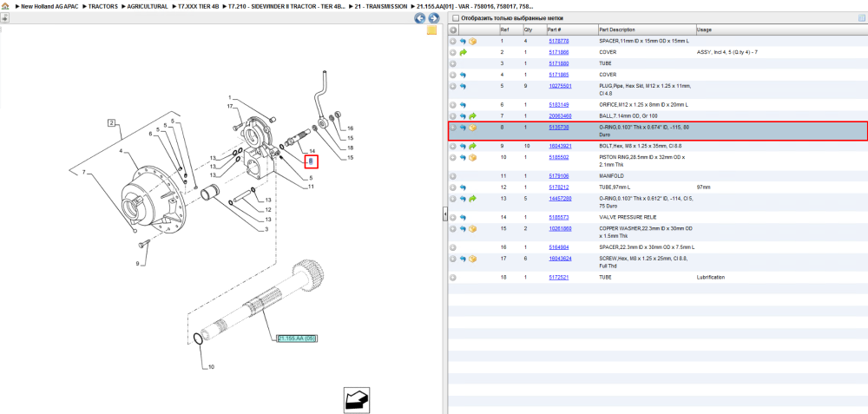
Task: Click green arrow icon on BALL row 7
Action: coord(473,116)
